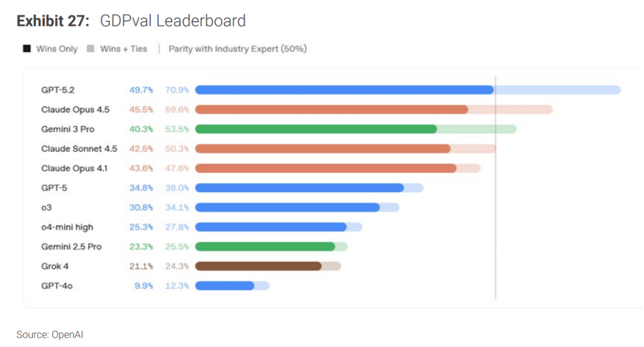Image resolution: width=644 pixels, height=347 pixels.
Task: Click the o4-mini high bar
Action: tap(271, 227)
